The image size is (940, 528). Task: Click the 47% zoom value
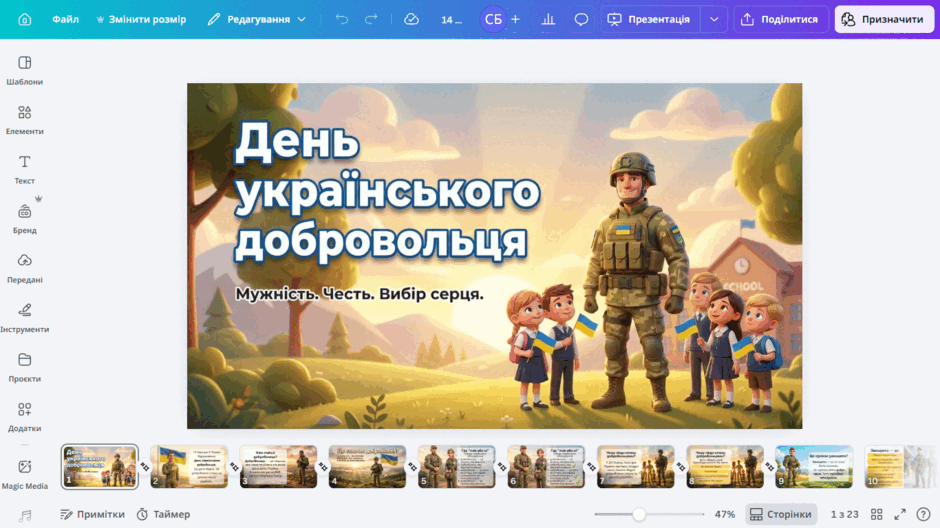(725, 514)
